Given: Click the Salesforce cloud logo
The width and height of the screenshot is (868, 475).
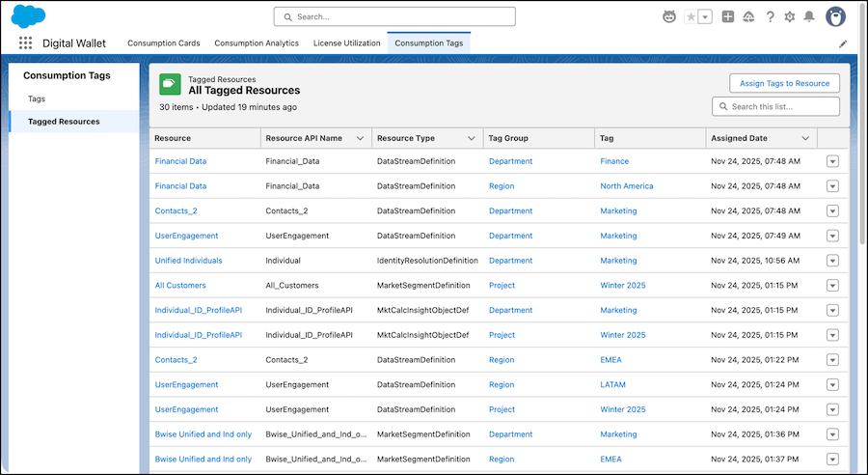Looking at the screenshot, I should click(28, 16).
